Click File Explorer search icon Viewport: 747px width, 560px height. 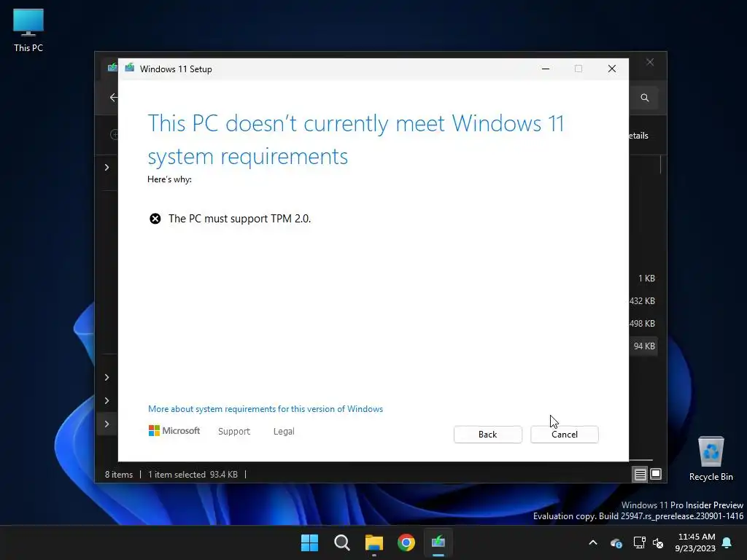click(x=645, y=98)
